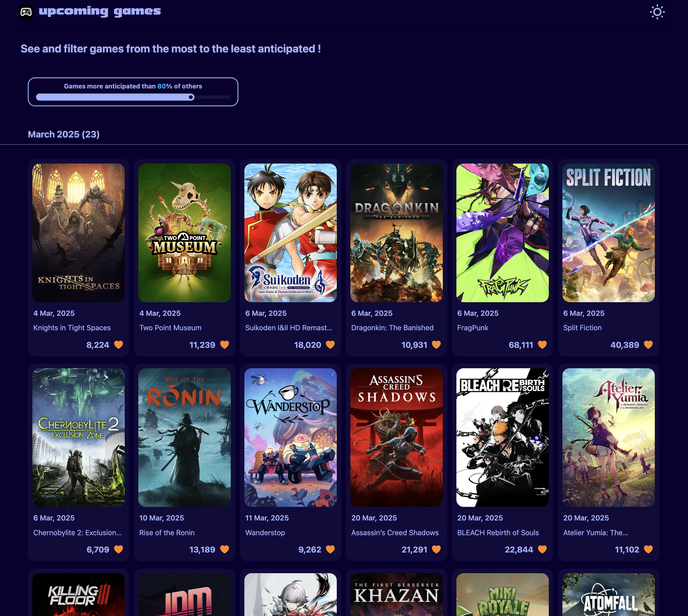Click the heart icon for Knights in Tight Spaces

point(118,344)
